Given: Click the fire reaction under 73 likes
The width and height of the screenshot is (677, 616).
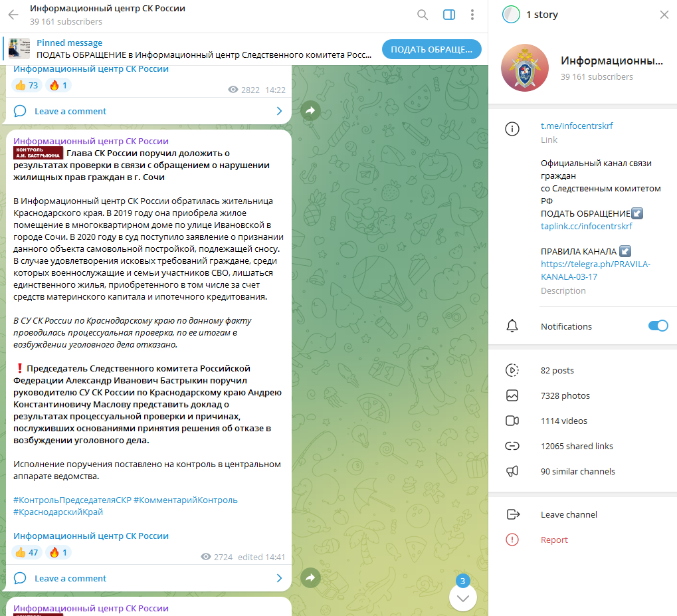Looking at the screenshot, I should click(58, 85).
